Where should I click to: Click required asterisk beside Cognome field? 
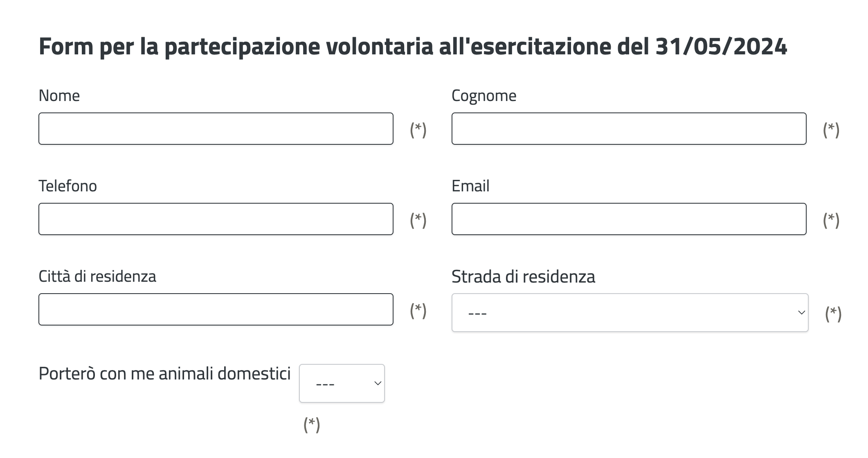click(x=831, y=130)
